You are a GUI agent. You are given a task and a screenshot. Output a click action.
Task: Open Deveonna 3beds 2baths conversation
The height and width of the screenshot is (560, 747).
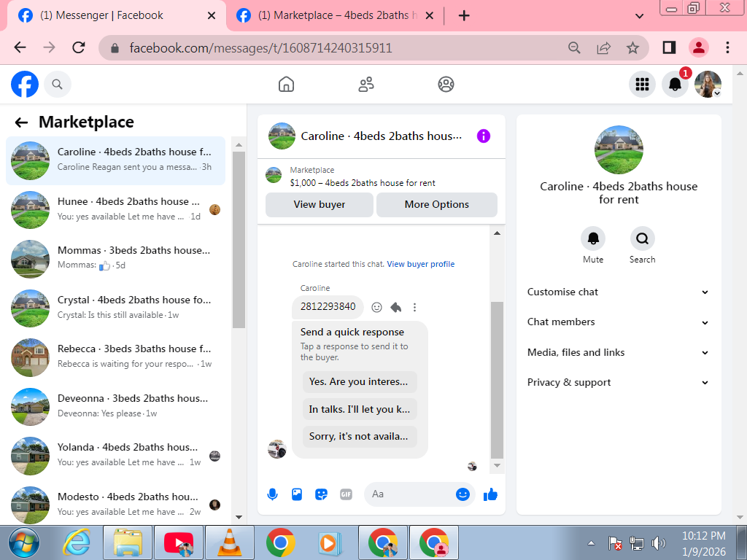(116, 406)
